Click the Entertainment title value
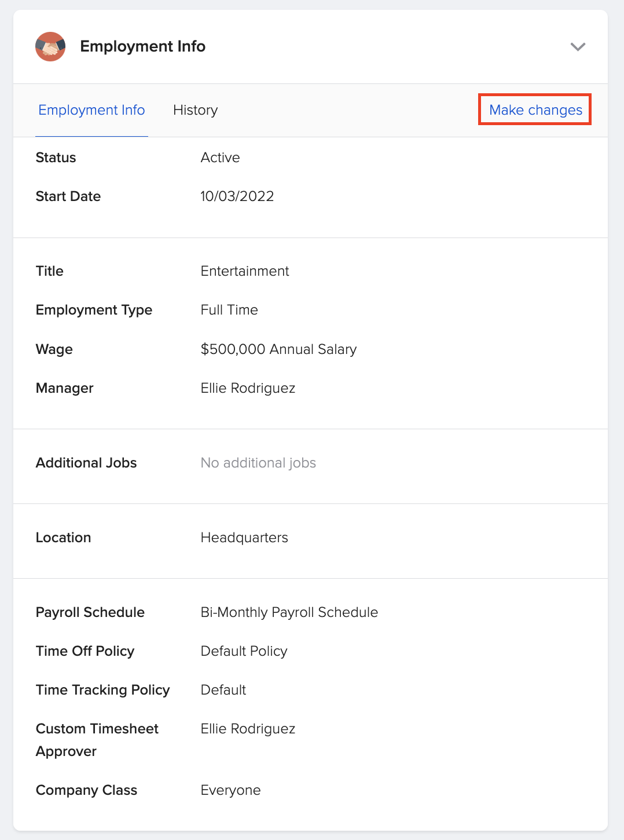Viewport: 624px width, 840px height. [x=244, y=271]
